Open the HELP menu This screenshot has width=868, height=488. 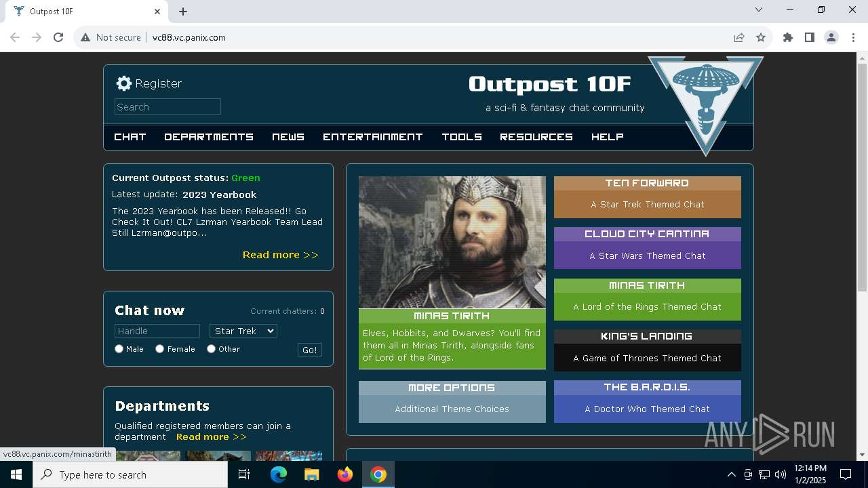(608, 137)
